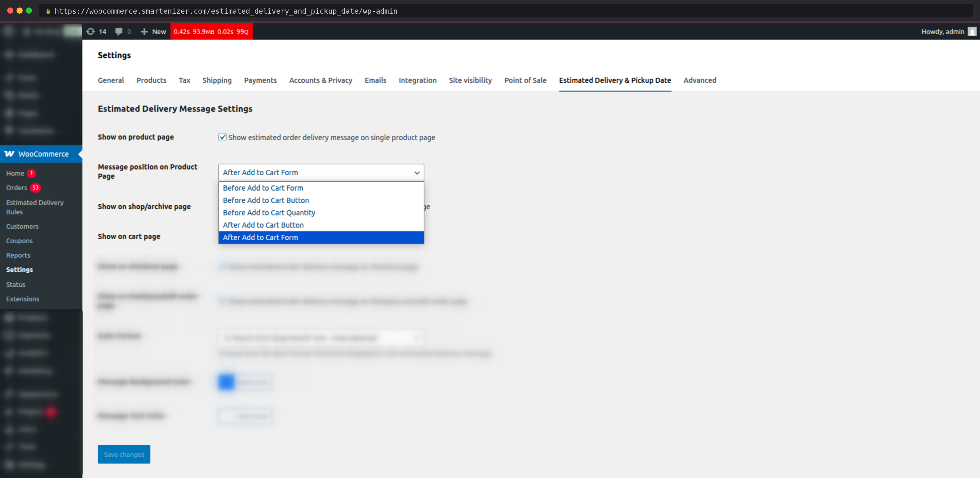980x478 pixels.
Task: Click the updates refresh icon in admin bar
Action: click(91, 32)
